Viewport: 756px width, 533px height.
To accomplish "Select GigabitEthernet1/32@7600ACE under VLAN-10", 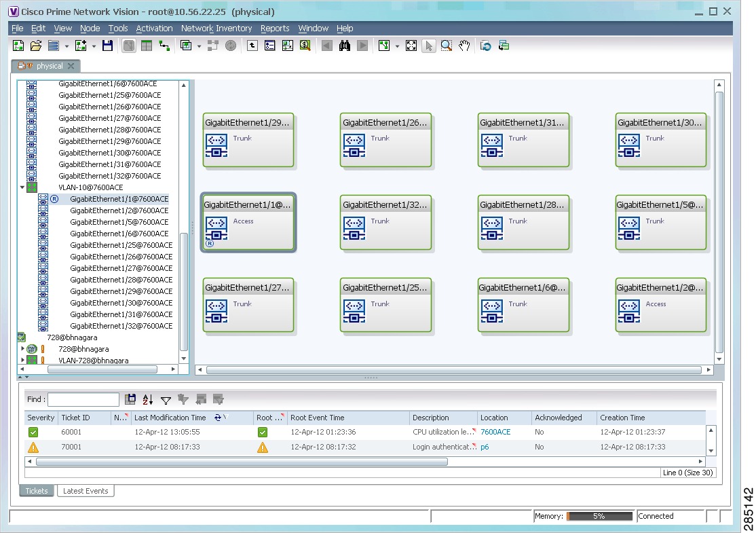I will tap(121, 326).
